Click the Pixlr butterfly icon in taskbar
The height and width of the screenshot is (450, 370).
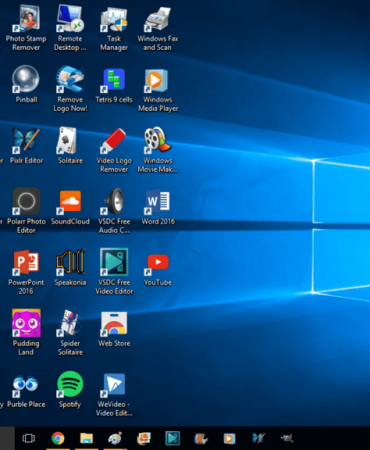[258, 438]
